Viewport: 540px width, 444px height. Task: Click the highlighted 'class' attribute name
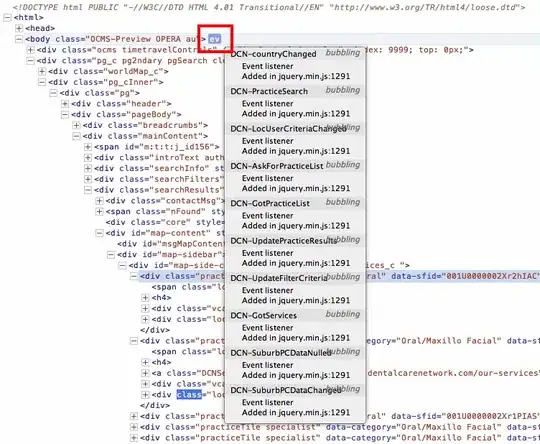(x=189, y=394)
